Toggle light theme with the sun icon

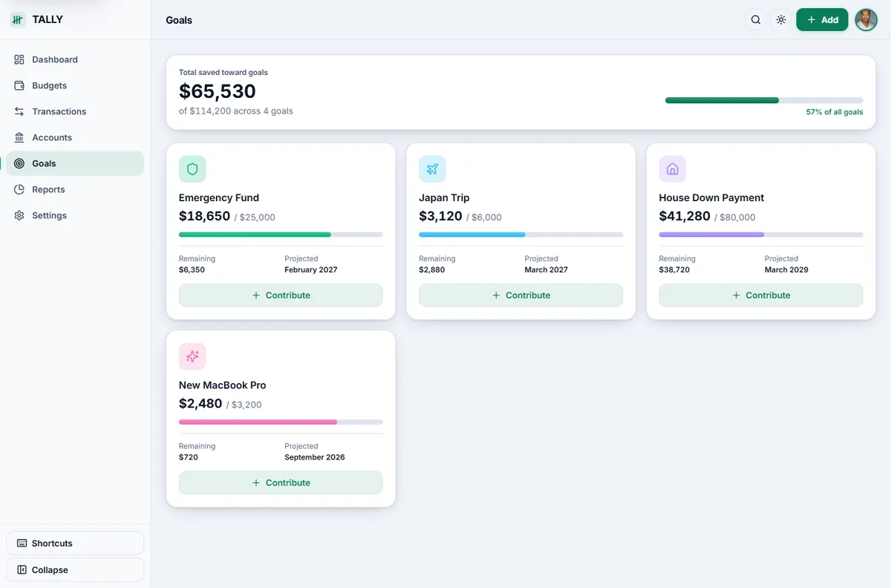(781, 20)
